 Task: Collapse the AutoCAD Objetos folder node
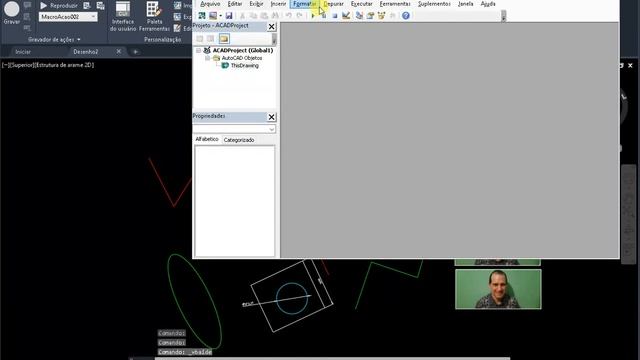tap(207, 58)
